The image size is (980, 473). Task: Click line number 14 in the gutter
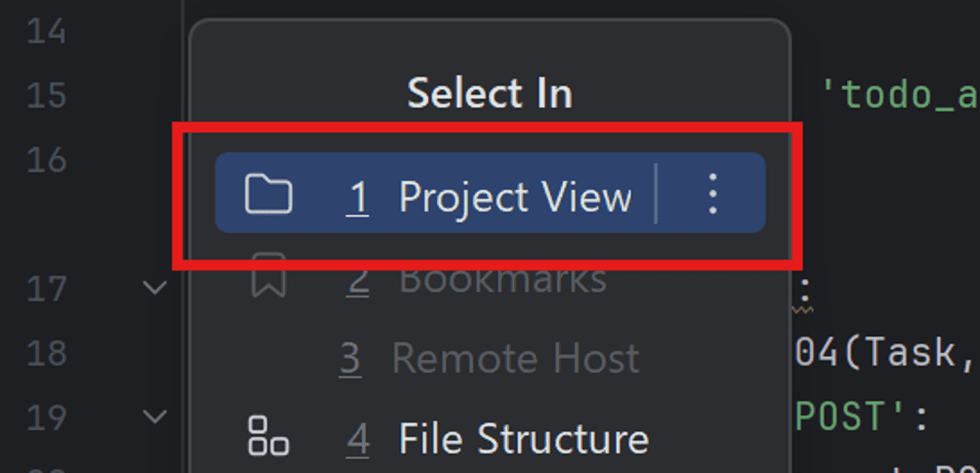click(46, 31)
